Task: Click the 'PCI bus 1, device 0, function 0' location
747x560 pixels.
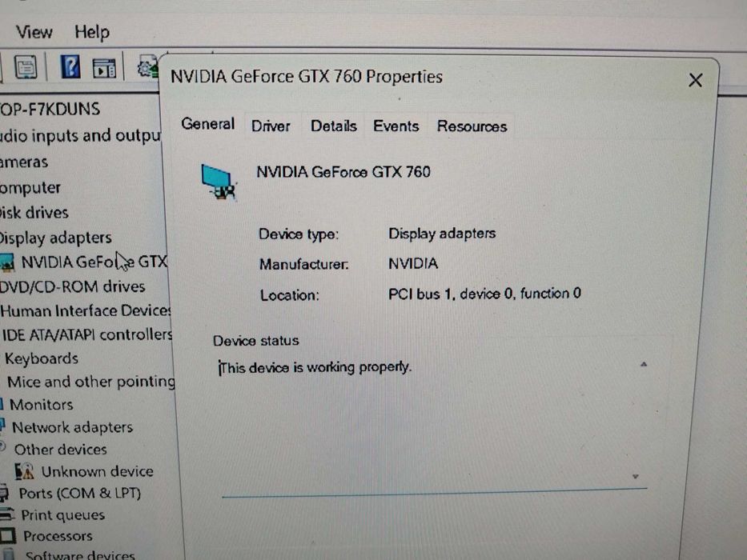Action: click(x=484, y=294)
